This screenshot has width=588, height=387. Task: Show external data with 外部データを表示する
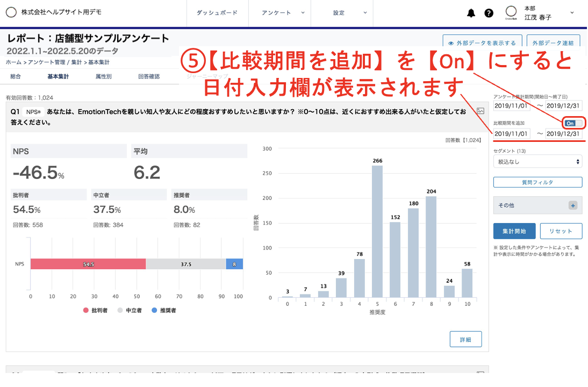[x=482, y=43]
